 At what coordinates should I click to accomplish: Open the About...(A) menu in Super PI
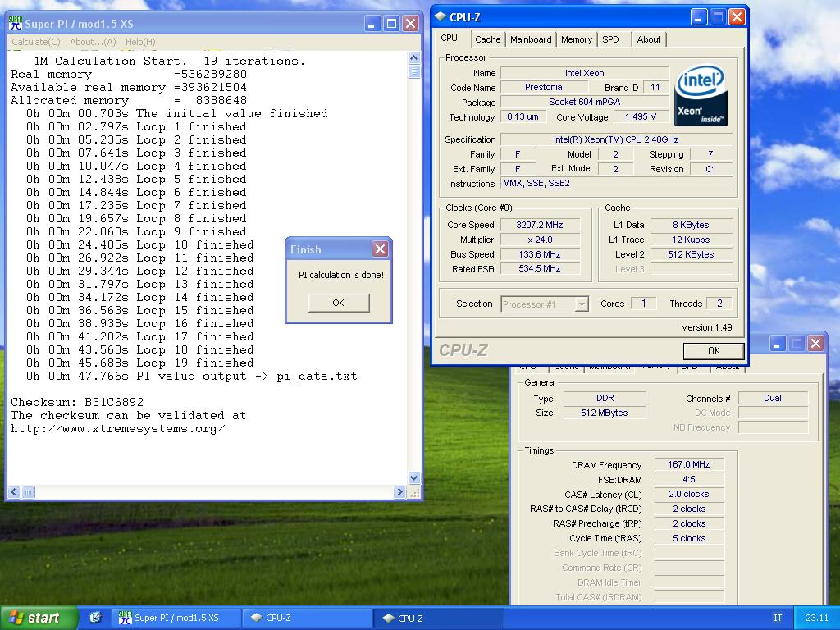pos(93,42)
